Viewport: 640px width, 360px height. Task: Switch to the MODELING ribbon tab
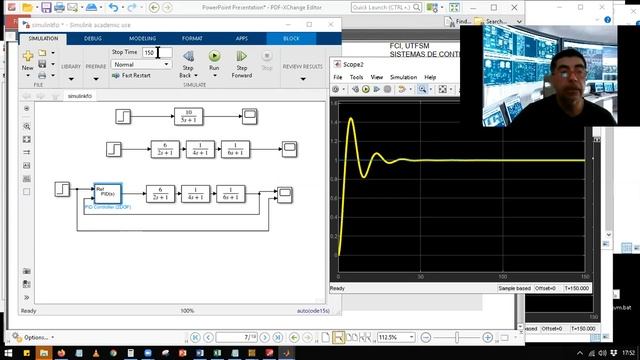[142, 38]
